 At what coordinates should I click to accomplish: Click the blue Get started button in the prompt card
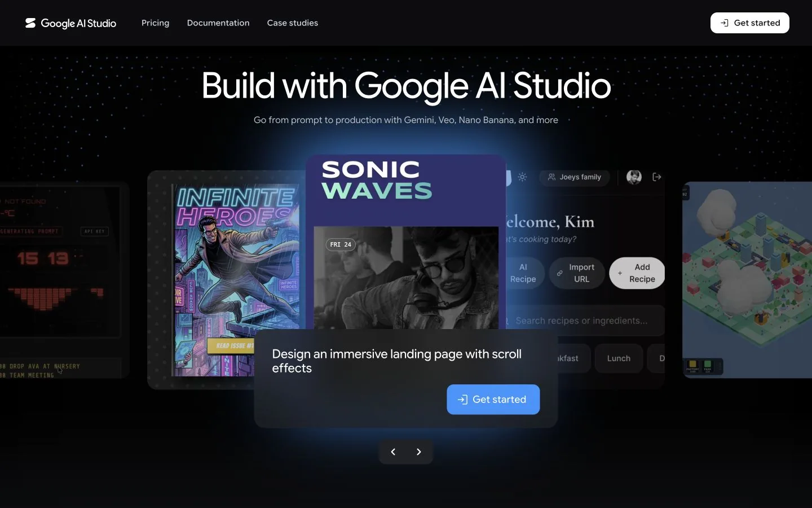(493, 400)
